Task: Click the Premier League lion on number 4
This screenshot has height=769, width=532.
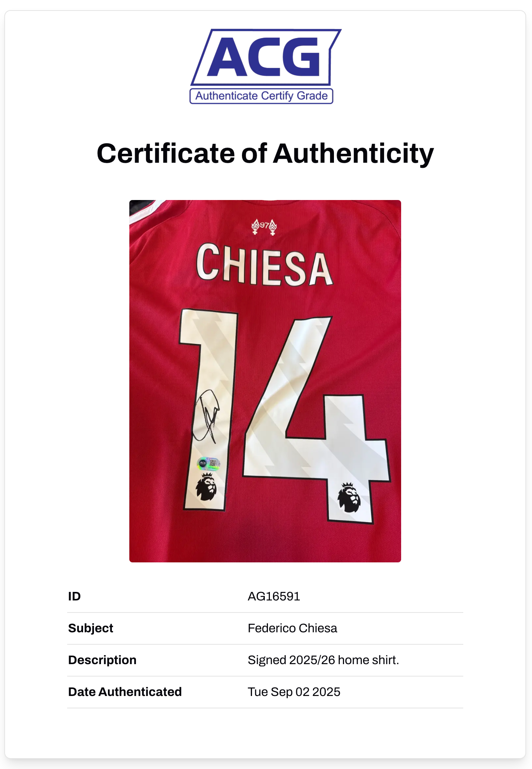Action: tap(349, 498)
